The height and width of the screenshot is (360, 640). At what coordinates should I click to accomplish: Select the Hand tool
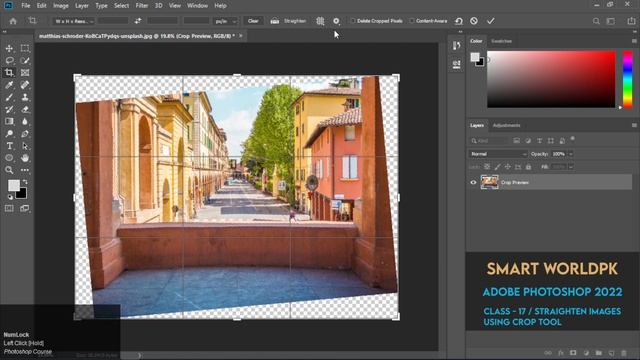(x=25, y=158)
